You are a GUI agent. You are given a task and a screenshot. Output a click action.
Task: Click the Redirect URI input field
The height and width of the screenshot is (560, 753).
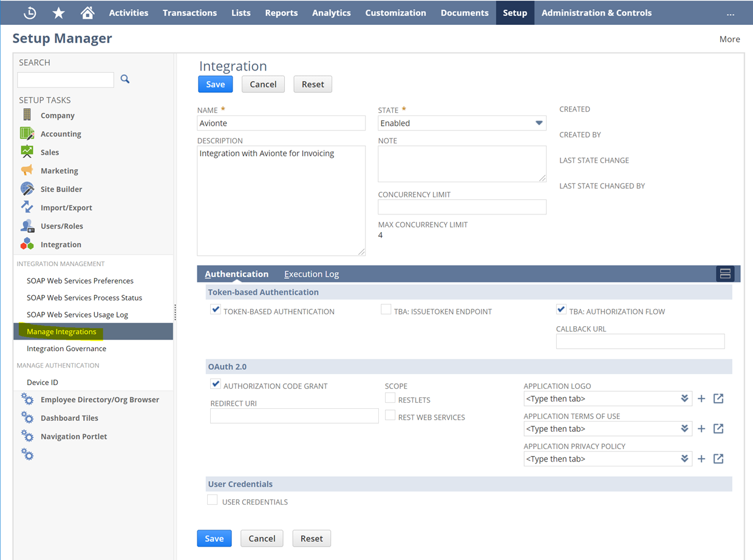[x=295, y=415]
